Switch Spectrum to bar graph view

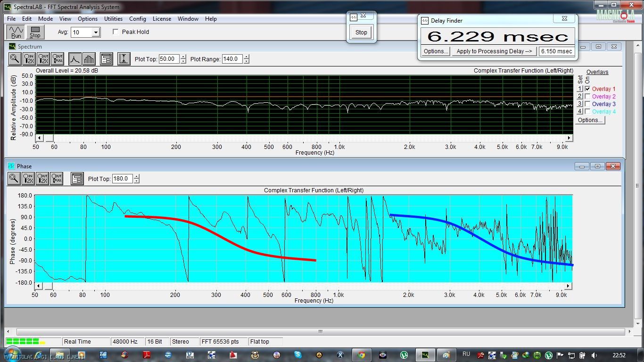(89, 59)
